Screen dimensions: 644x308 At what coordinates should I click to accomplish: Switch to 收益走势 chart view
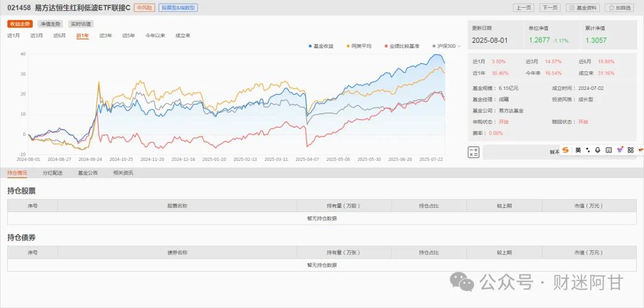[20, 24]
